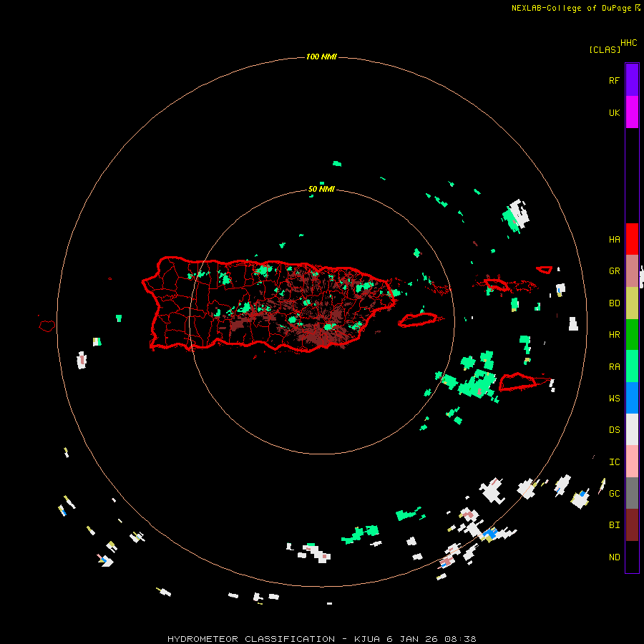The width and height of the screenshot is (644, 644).
Task: Click the ND legend label
Action: coord(614,557)
